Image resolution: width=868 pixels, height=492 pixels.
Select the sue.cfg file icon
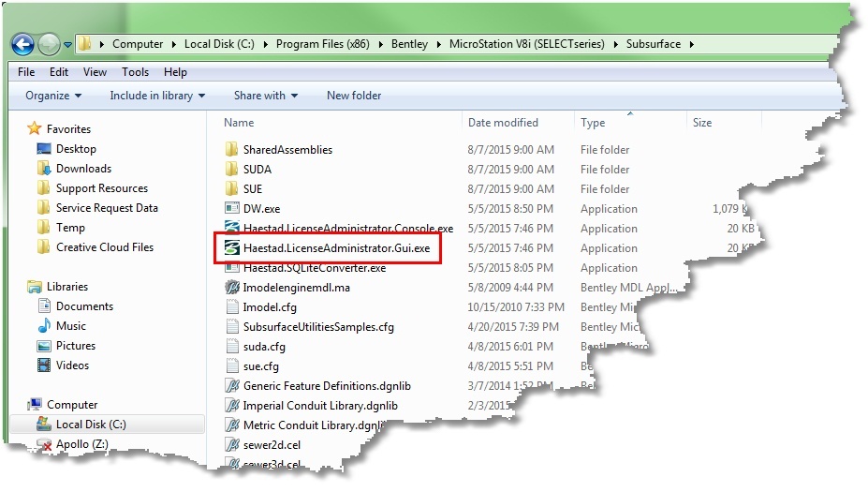pos(232,366)
